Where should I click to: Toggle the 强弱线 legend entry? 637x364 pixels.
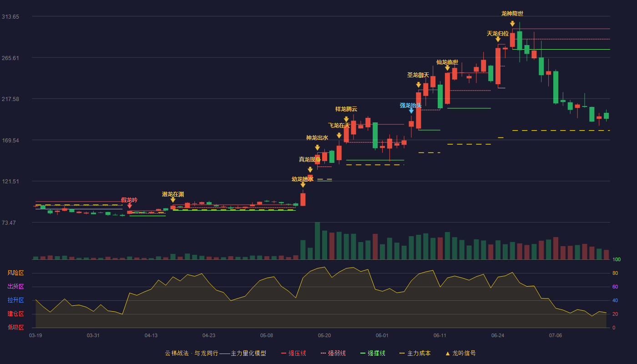coord(333,353)
